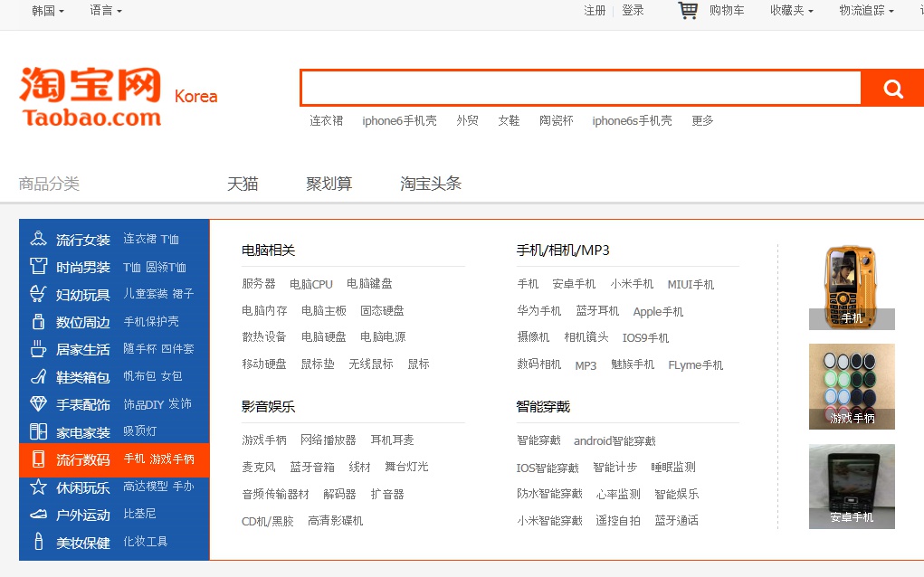The image size is (924, 577).
Task: Open the 韩国 region dropdown
Action: pos(47,11)
